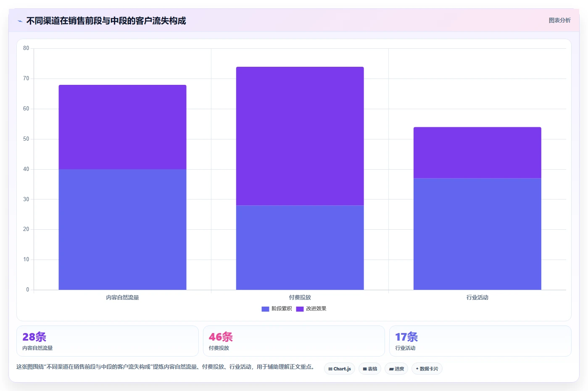Click the purple 改进效果 bar for 付费投放

pos(300,136)
